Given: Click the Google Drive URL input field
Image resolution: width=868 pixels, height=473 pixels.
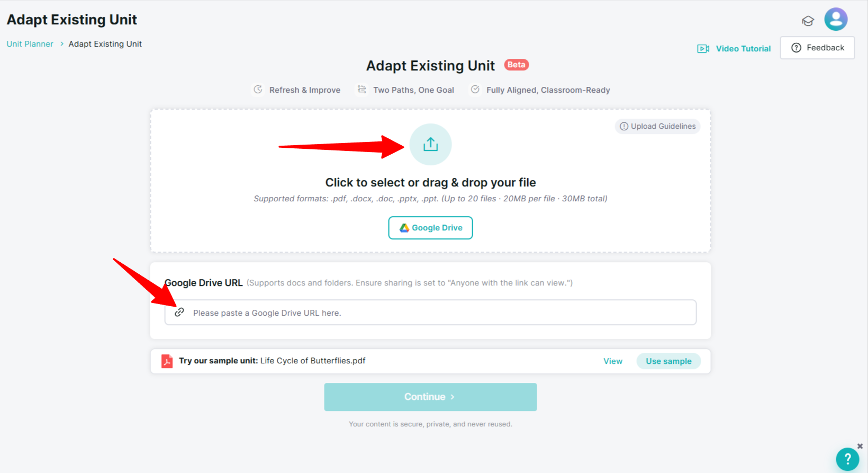Looking at the screenshot, I should click(430, 313).
